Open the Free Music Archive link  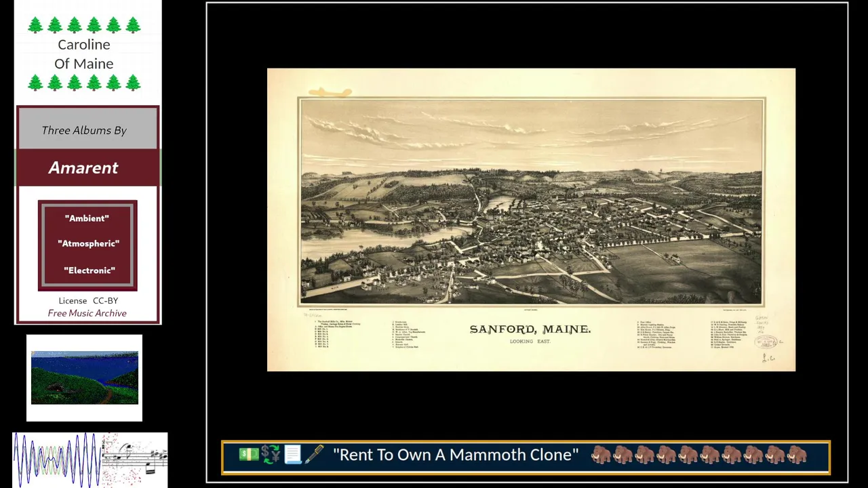pos(87,313)
